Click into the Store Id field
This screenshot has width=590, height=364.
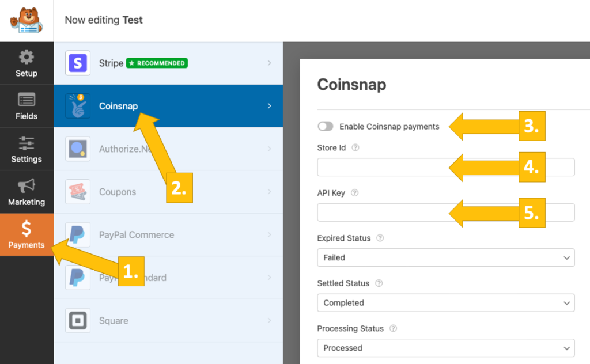(x=380, y=167)
